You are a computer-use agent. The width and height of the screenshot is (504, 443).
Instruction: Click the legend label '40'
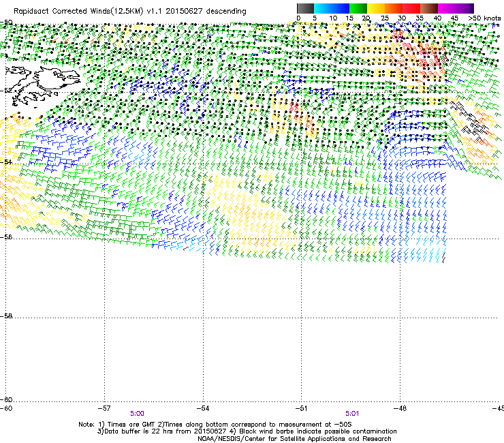[437, 18]
